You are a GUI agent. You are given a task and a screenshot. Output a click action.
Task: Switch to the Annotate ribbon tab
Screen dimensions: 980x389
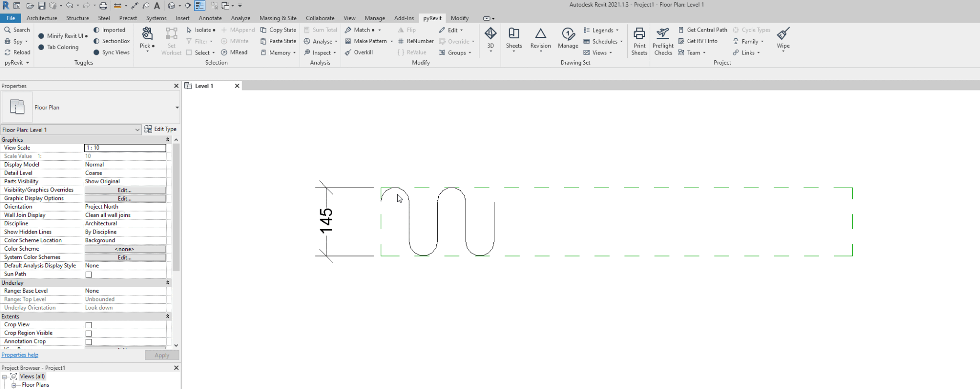[x=210, y=18]
